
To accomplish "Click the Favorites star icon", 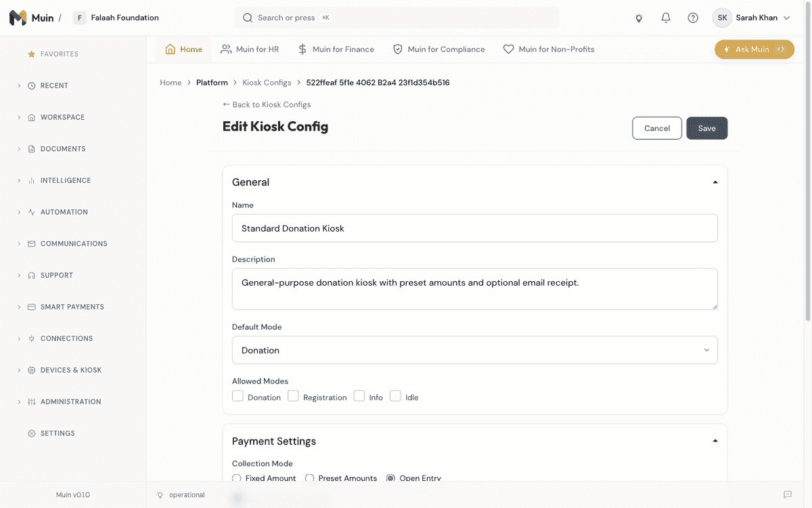I will point(31,54).
